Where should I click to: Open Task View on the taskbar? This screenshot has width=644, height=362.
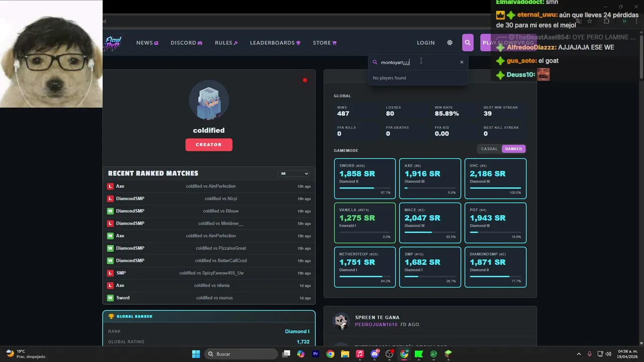coord(286,354)
